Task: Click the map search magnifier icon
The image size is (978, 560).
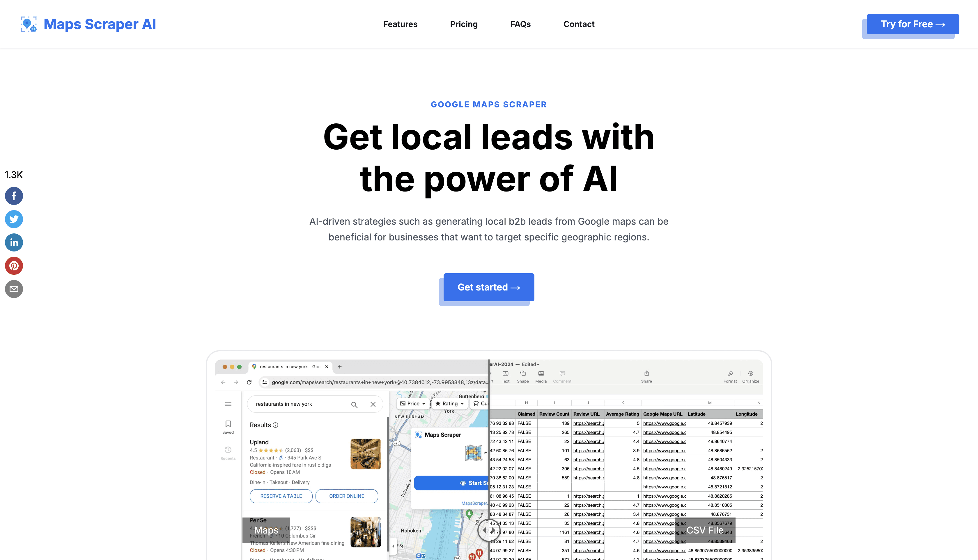Action: [x=354, y=405]
